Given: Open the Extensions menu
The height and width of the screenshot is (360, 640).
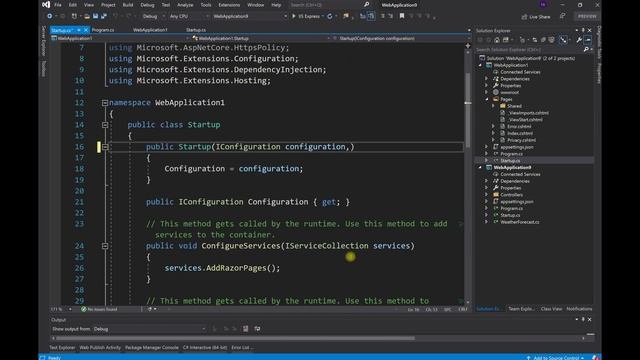Looking at the screenshot, I should 229,5.
